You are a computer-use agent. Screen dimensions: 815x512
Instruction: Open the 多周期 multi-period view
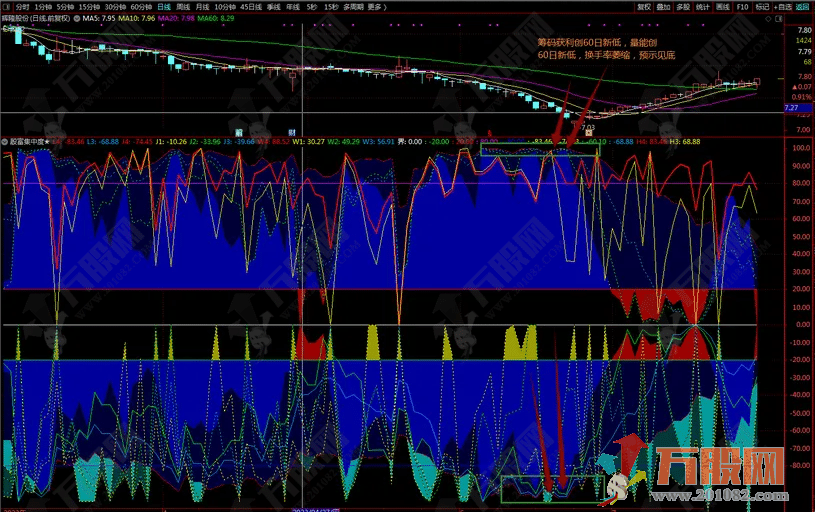tap(353, 7)
